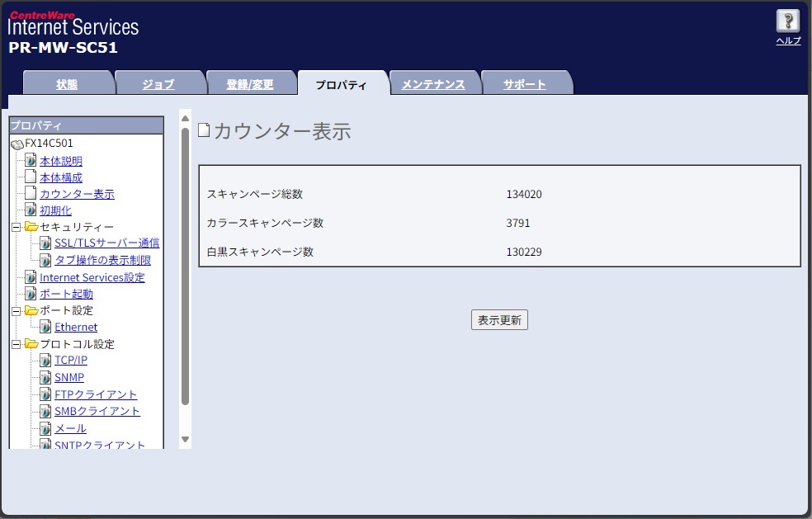Click the icon beside SMBクライアント
The image size is (812, 519).
[x=46, y=411]
